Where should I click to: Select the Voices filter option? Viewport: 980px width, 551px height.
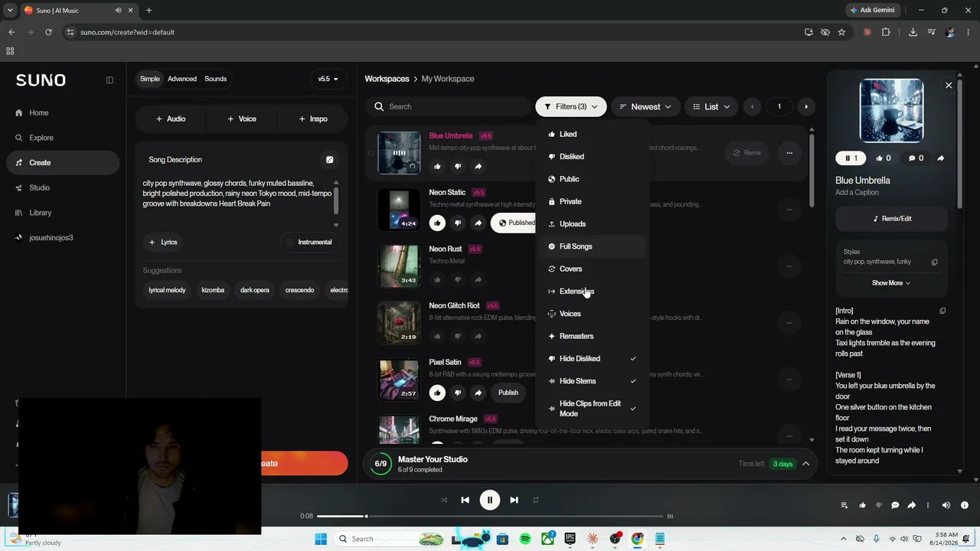coord(593,314)
